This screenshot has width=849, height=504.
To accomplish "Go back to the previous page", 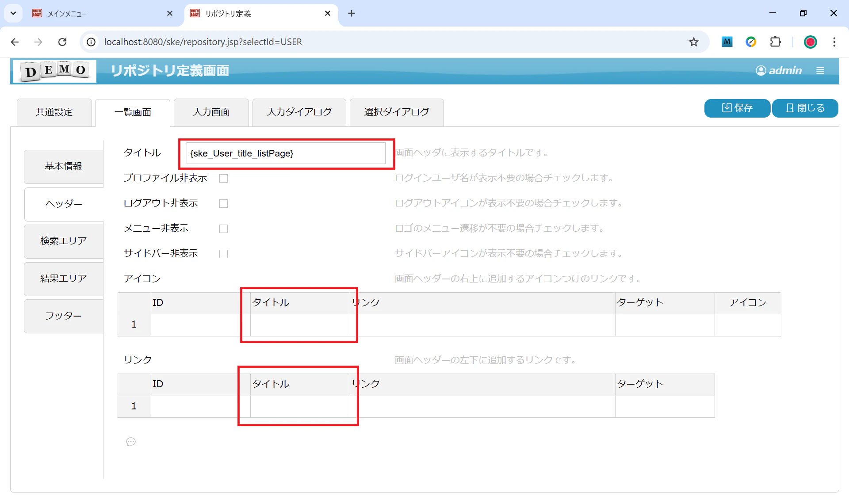I will [x=15, y=42].
